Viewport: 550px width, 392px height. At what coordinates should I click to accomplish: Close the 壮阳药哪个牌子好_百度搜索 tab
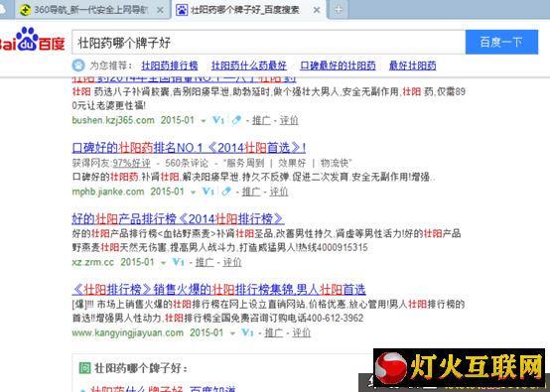click(x=317, y=10)
